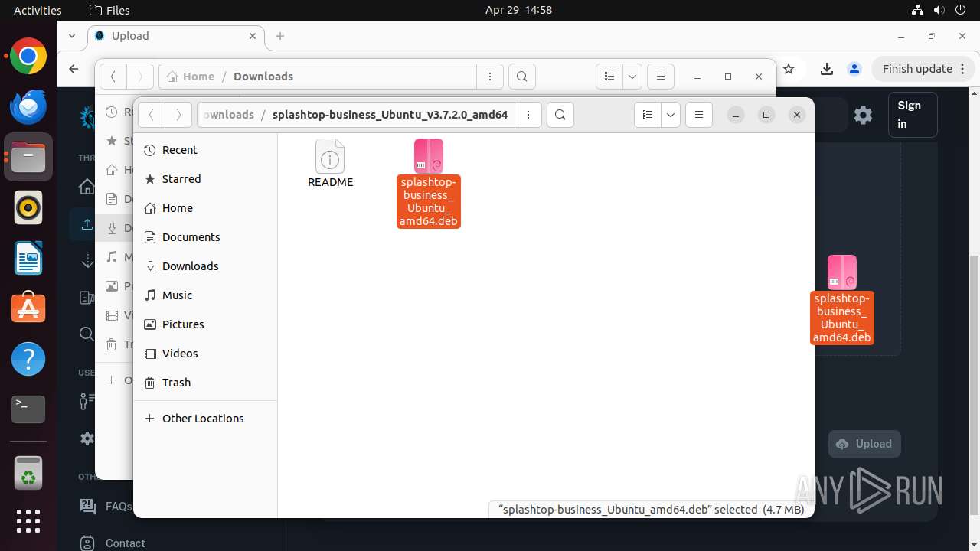
Task: Open Recent in the sidebar
Action: (x=205, y=150)
